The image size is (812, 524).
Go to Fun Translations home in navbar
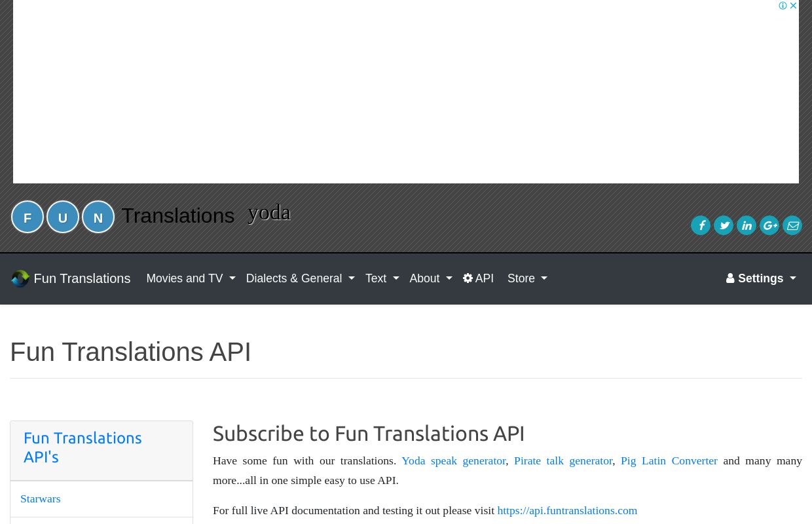(x=70, y=278)
